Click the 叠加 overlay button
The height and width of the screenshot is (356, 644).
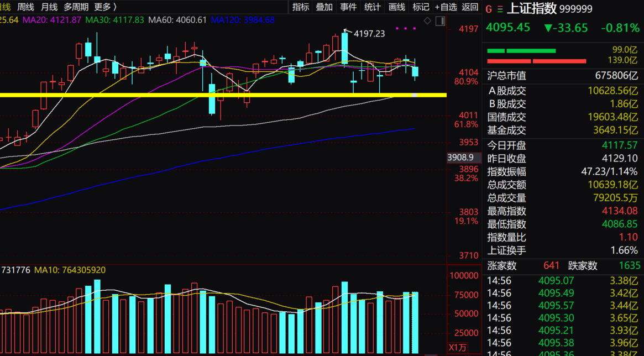(324, 7)
